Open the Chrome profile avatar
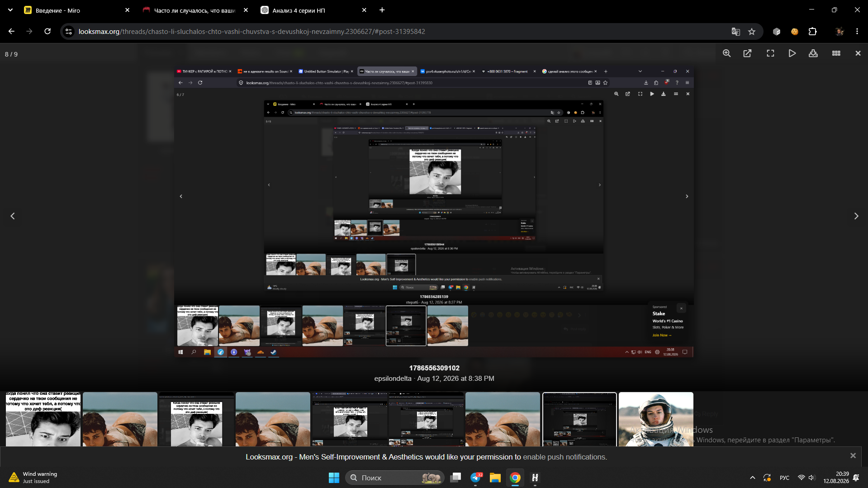 pos(840,31)
